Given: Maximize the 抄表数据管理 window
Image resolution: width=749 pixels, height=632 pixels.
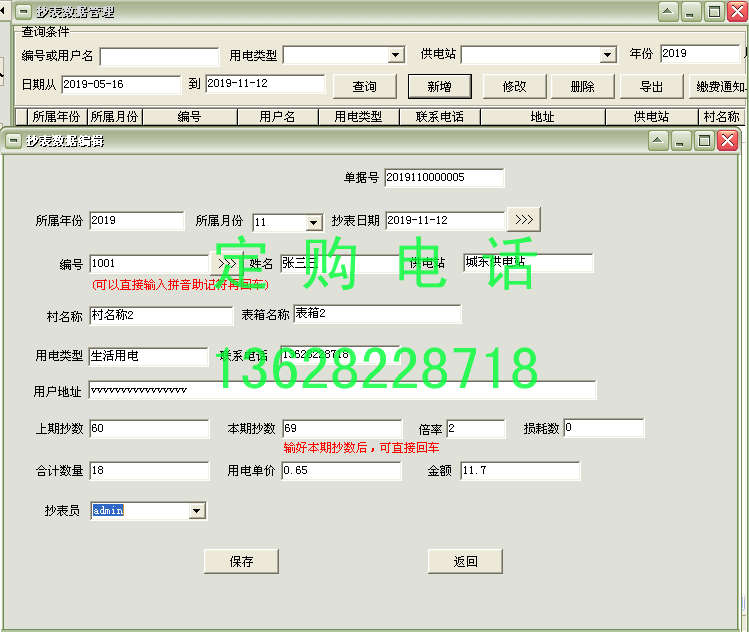Looking at the screenshot, I should click(714, 11).
